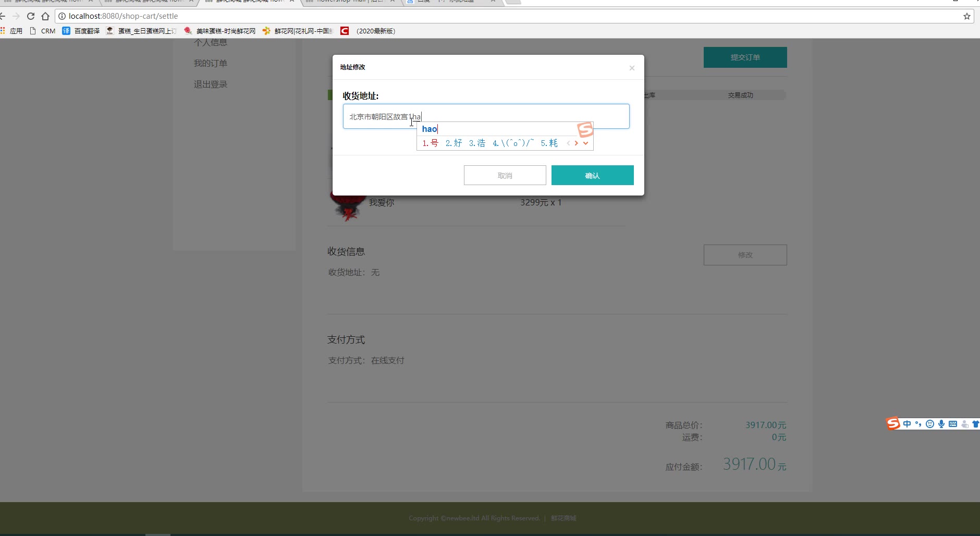The height and width of the screenshot is (536, 980).
Task: Click the 我爱你 product thumbnail
Action: coord(348,208)
